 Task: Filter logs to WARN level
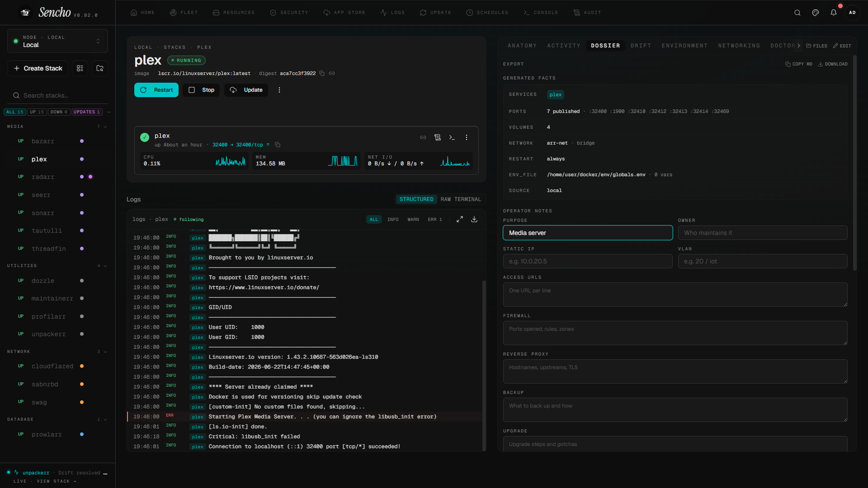tap(413, 220)
